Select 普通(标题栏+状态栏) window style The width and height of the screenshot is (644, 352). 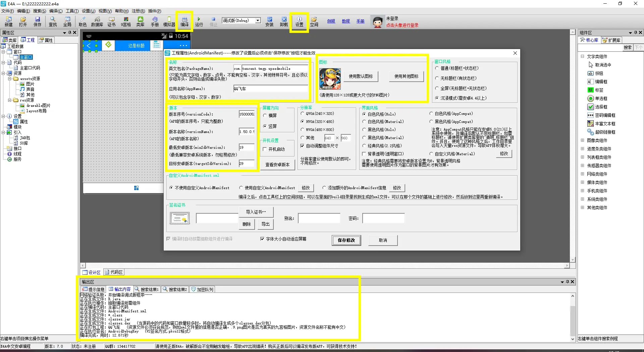point(457,68)
